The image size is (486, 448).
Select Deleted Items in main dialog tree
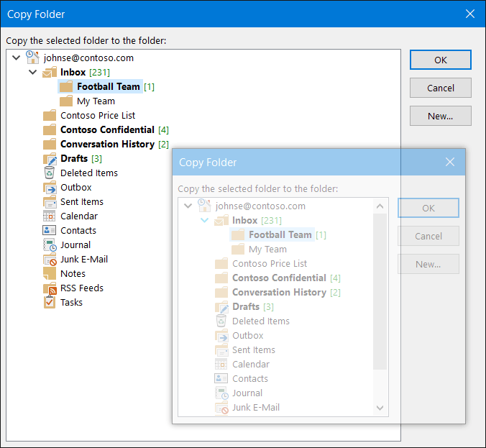pyautogui.click(x=89, y=173)
